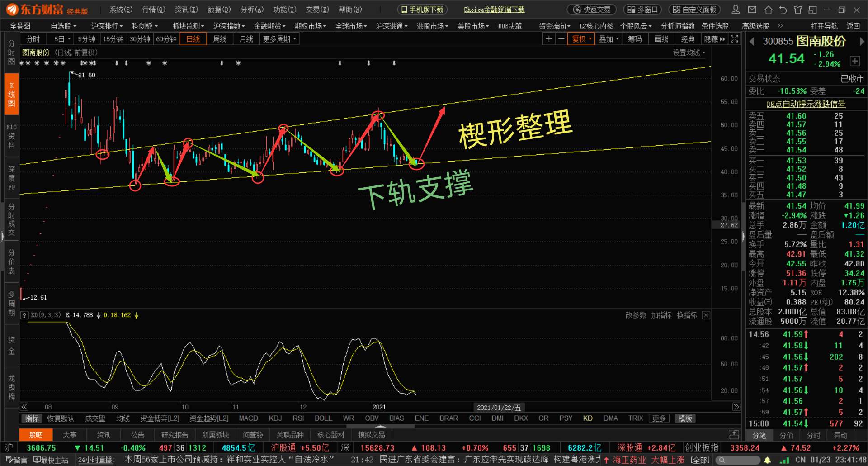The width and height of the screenshot is (868, 466).
Task: Click 快速交易 button
Action: tap(592, 10)
